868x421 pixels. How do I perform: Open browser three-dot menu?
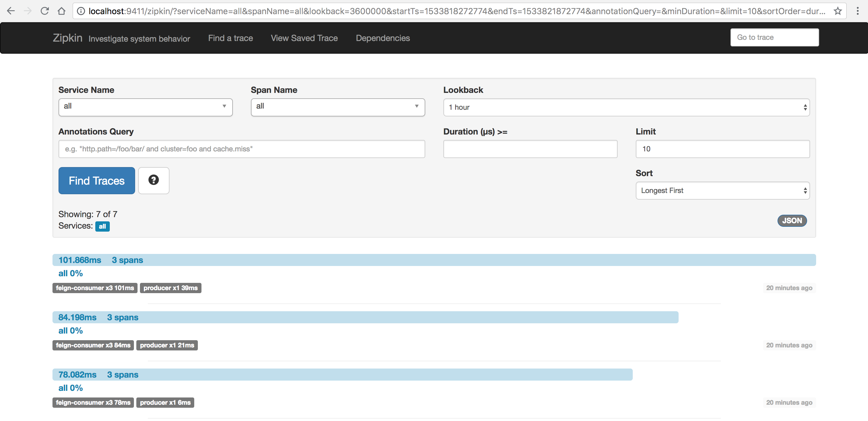tap(857, 11)
